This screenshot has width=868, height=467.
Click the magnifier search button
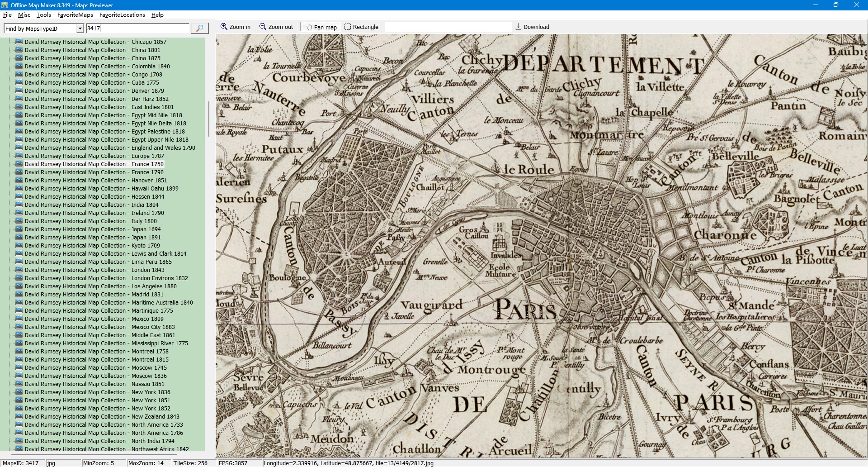(199, 28)
